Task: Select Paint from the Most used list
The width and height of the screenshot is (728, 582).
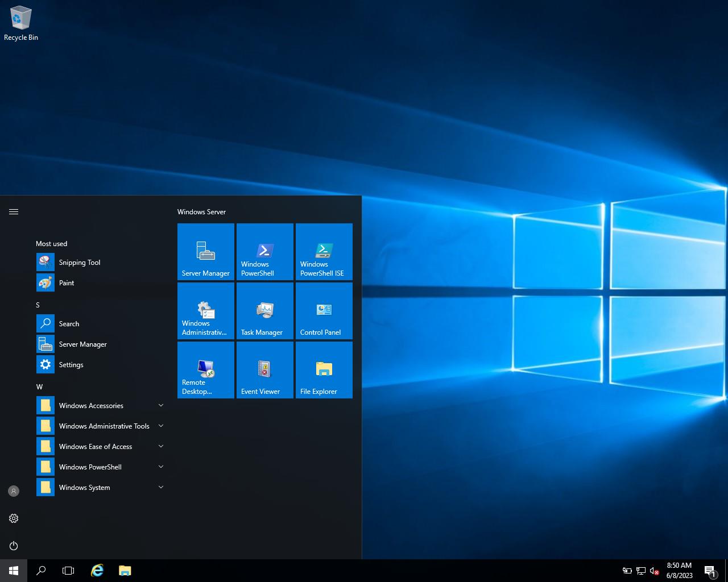Action: click(x=67, y=283)
